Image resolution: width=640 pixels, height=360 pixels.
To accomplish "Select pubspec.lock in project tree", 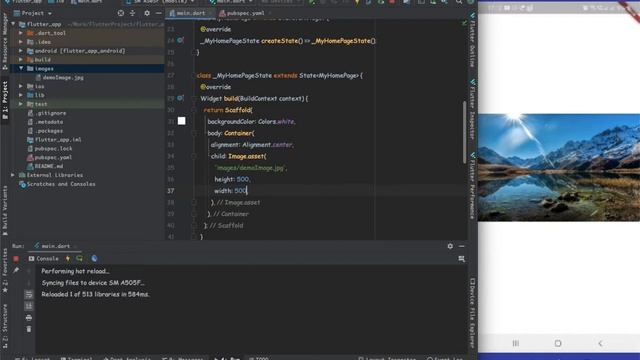I will (49, 149).
